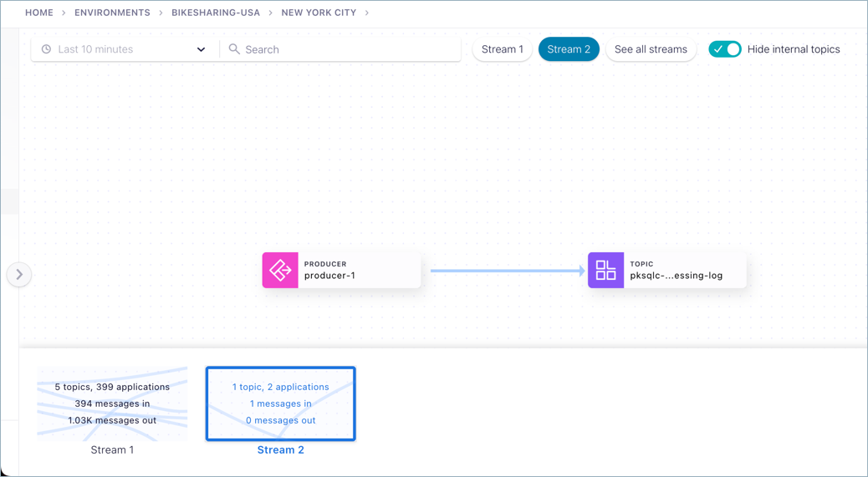The height and width of the screenshot is (477, 868).
Task: Select the Stream 1 thumbnail preview
Action: 112,403
